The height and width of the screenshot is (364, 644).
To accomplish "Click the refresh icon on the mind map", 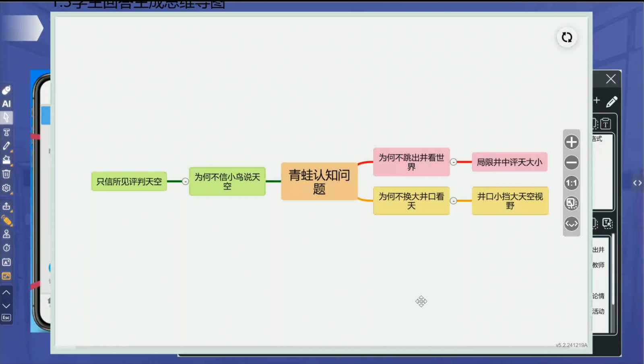I will (x=567, y=37).
